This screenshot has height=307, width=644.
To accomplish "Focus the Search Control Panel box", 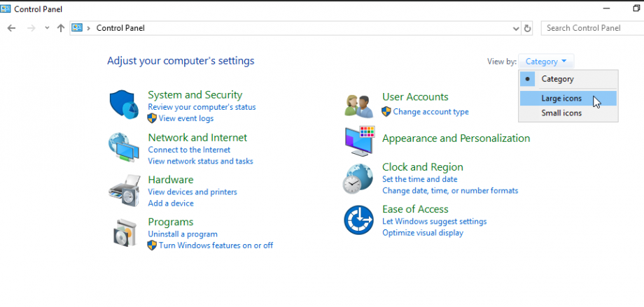I will click(592, 28).
